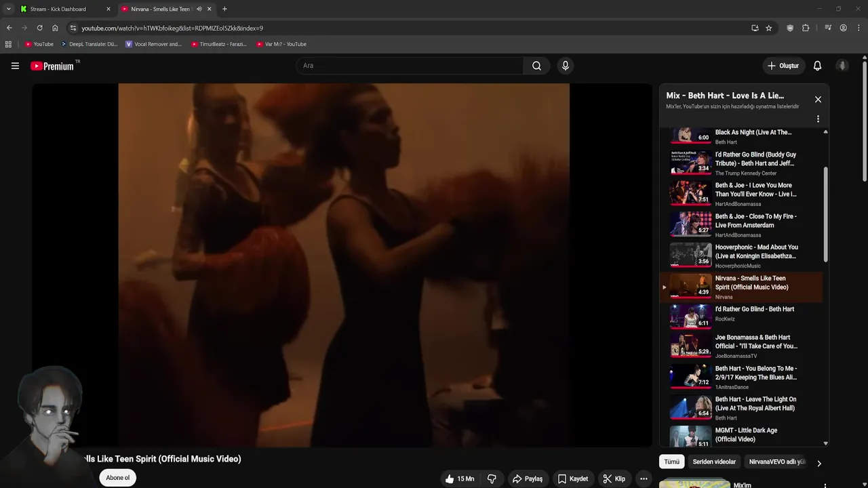
Task: Open the YouTube hamburger guide menu
Action: 15,66
